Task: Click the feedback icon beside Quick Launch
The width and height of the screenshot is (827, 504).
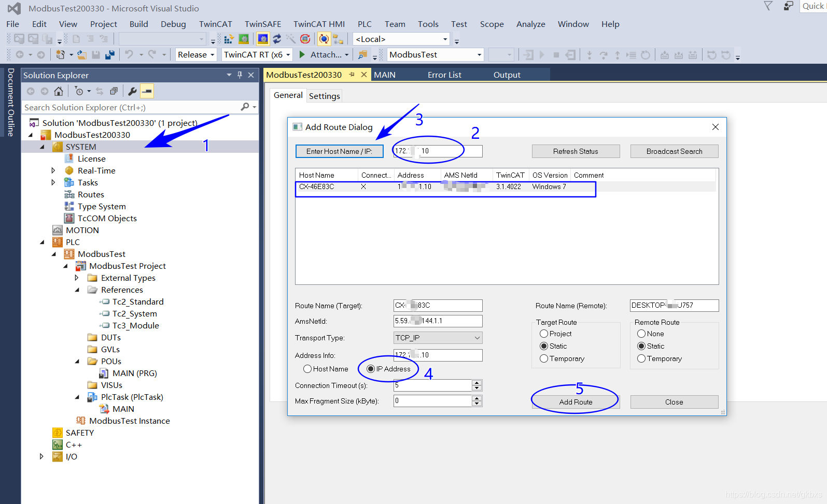Action: (x=788, y=6)
